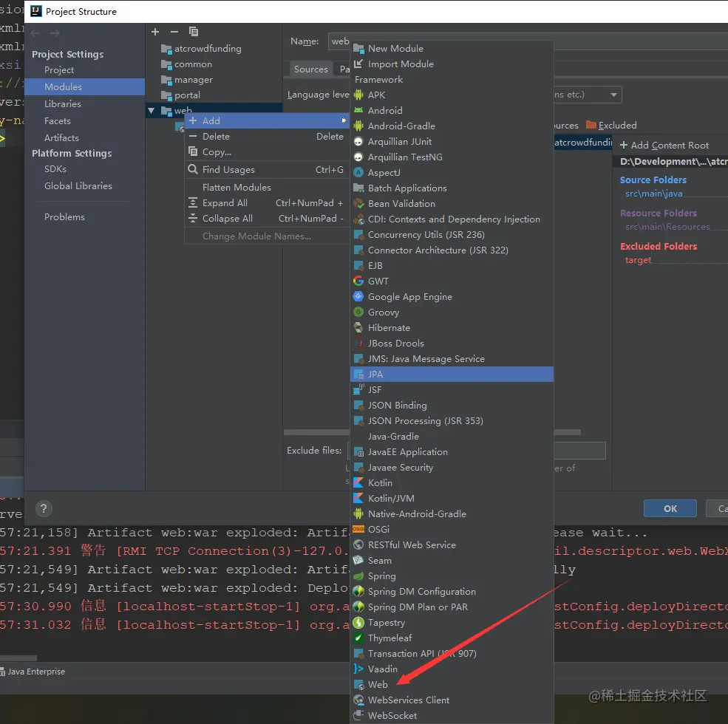Click the add module plus icon
This screenshot has width=728, height=724.
point(155,32)
